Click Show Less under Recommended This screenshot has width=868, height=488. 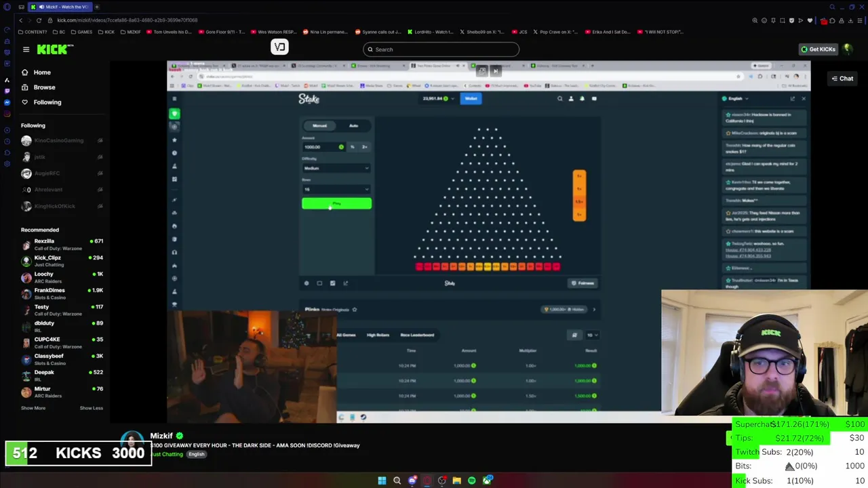tap(92, 408)
